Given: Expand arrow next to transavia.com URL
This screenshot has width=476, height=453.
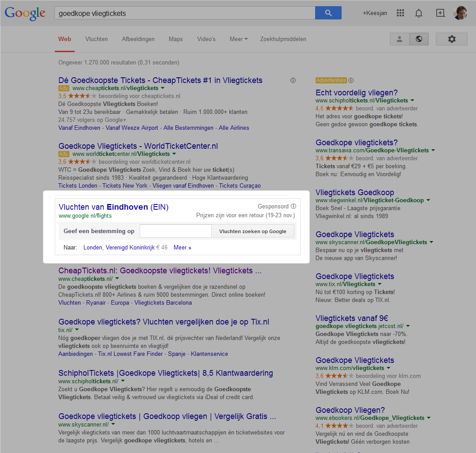Looking at the screenshot, I should [x=433, y=150].
